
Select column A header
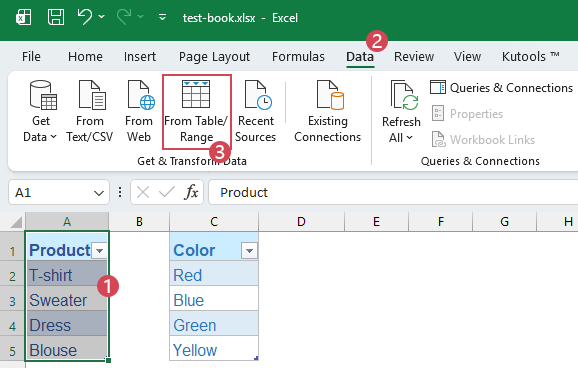pyautogui.click(x=67, y=222)
